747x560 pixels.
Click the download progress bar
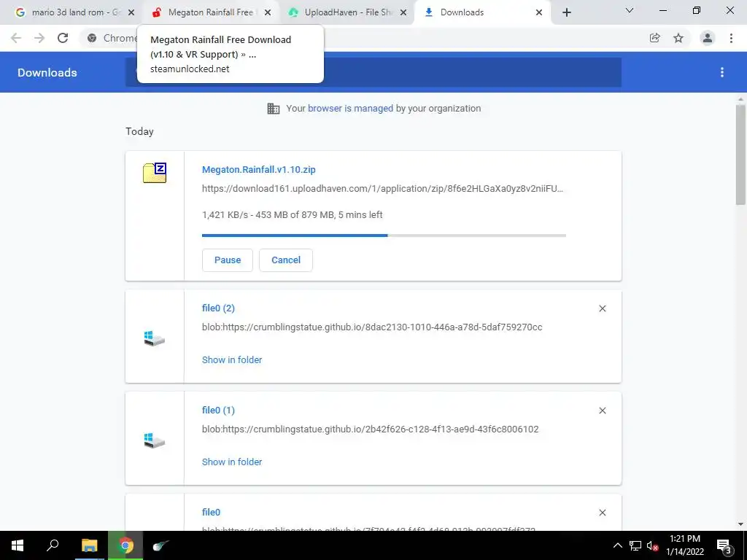click(384, 236)
